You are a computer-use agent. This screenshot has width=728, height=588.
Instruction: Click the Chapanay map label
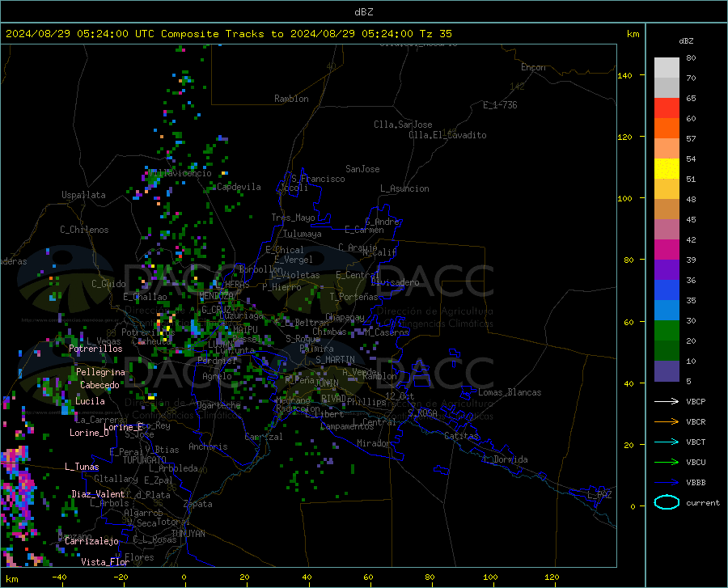pyautogui.click(x=345, y=317)
